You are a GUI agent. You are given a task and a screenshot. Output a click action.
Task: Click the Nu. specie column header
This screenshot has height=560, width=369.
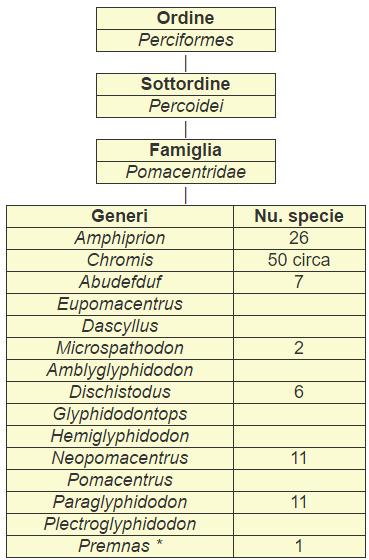[299, 216]
